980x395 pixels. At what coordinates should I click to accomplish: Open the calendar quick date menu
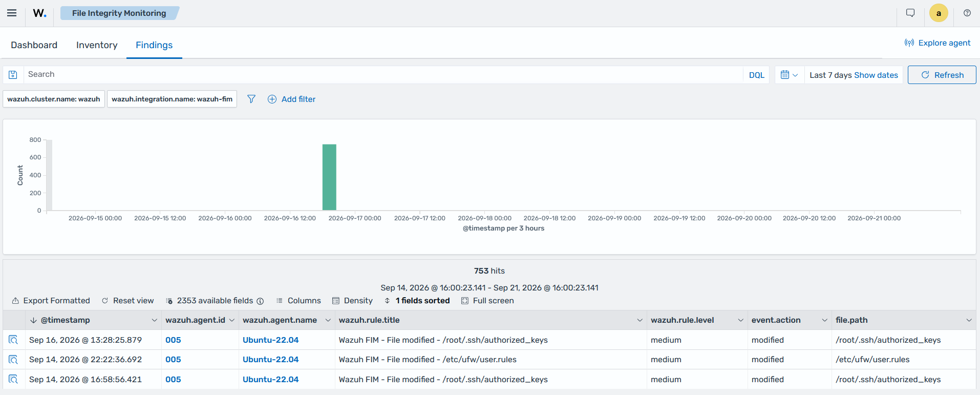point(789,75)
